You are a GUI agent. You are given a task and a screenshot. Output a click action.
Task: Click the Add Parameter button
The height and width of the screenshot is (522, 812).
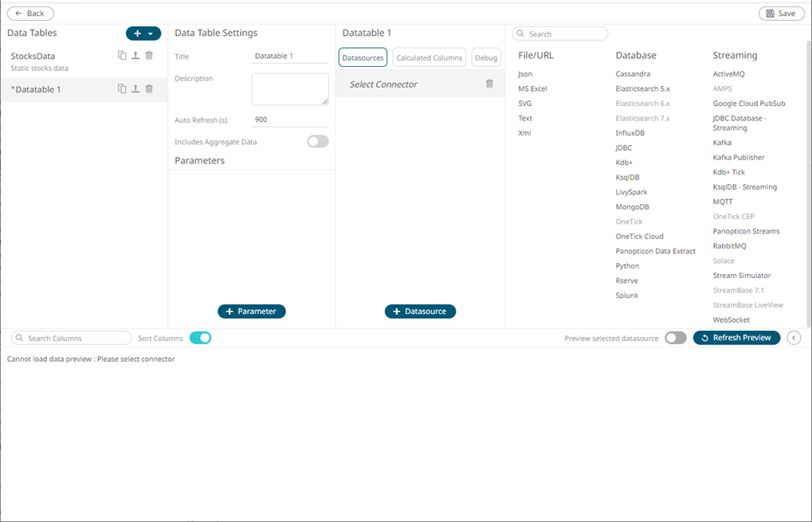(251, 312)
